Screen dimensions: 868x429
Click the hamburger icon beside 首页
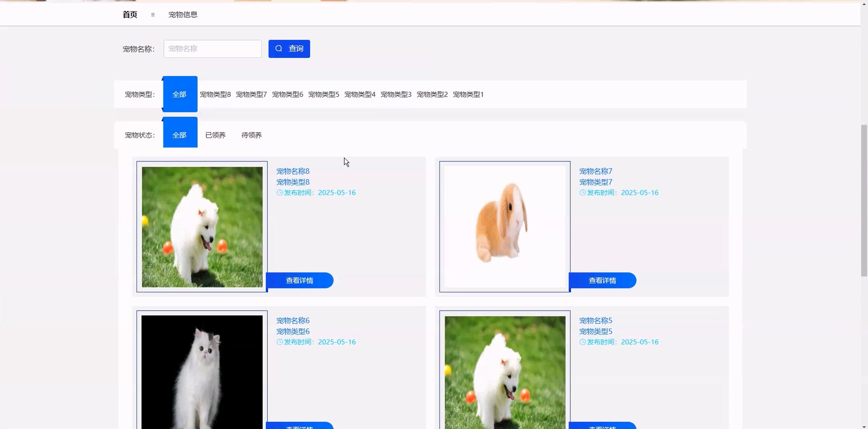[153, 15]
